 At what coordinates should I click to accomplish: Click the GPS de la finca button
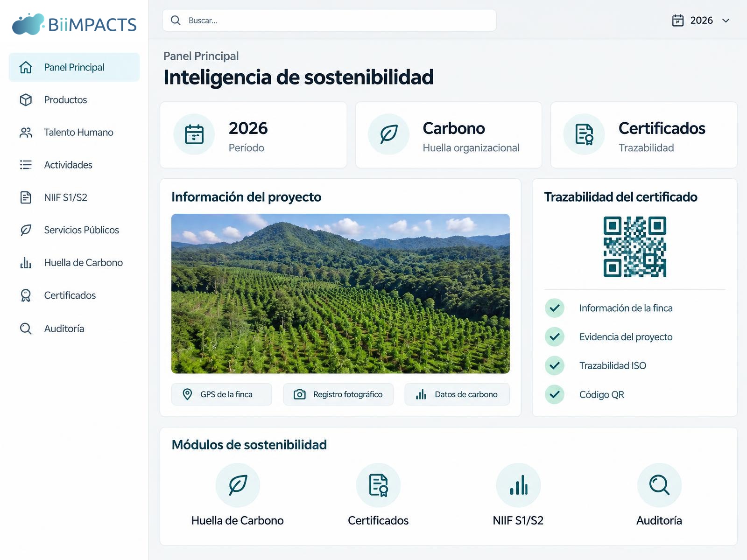point(222,394)
